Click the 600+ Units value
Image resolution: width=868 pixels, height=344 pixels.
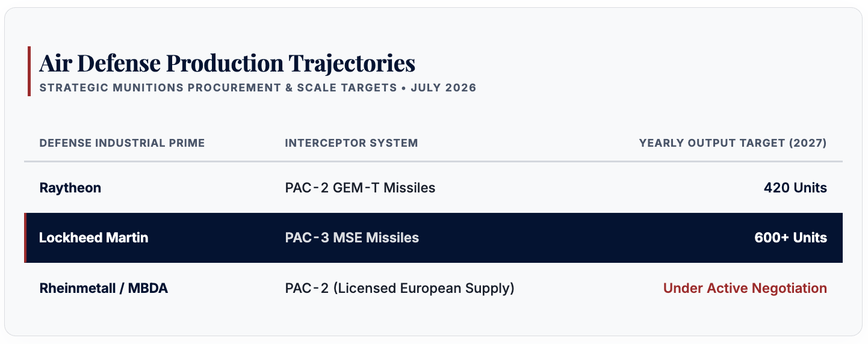pos(790,238)
